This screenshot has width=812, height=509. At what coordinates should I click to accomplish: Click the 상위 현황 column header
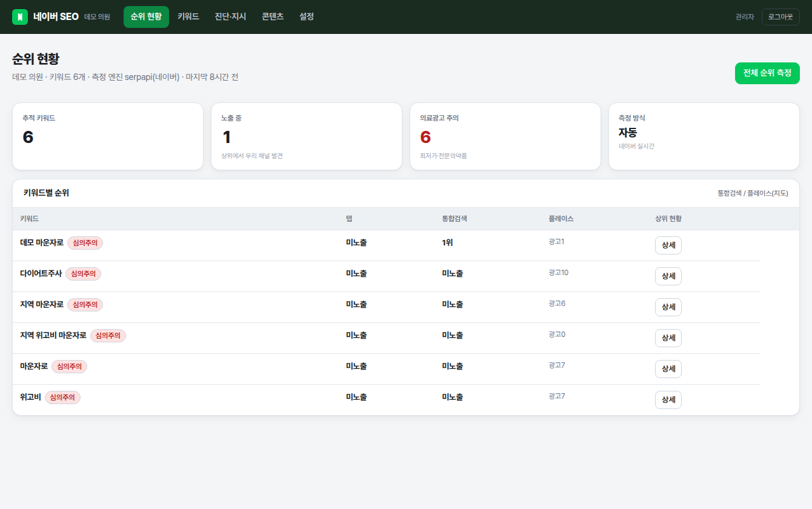click(668, 219)
